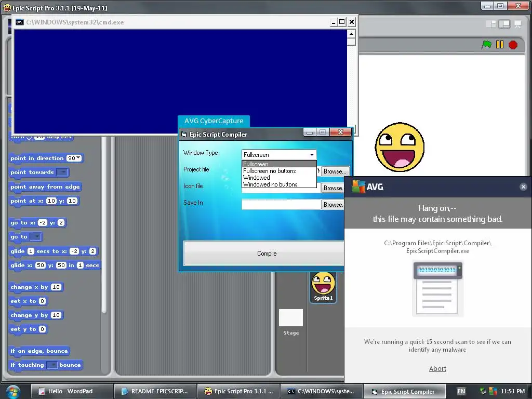
Task: Click the Compile button
Action: click(264, 253)
